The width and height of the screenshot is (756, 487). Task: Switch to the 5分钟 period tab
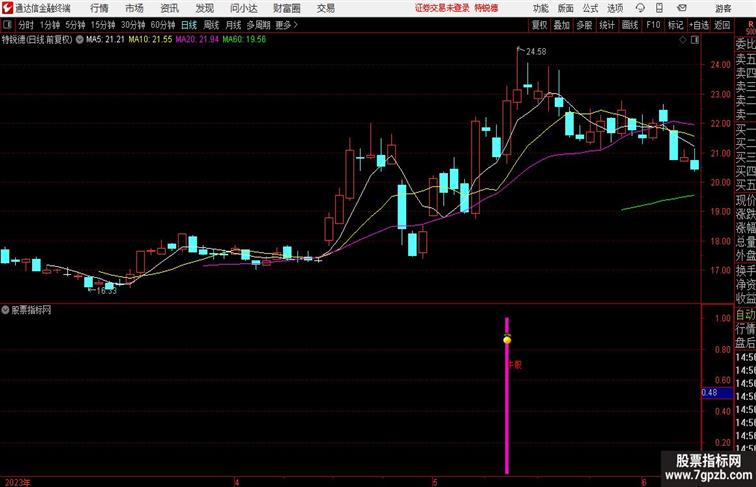pos(75,25)
